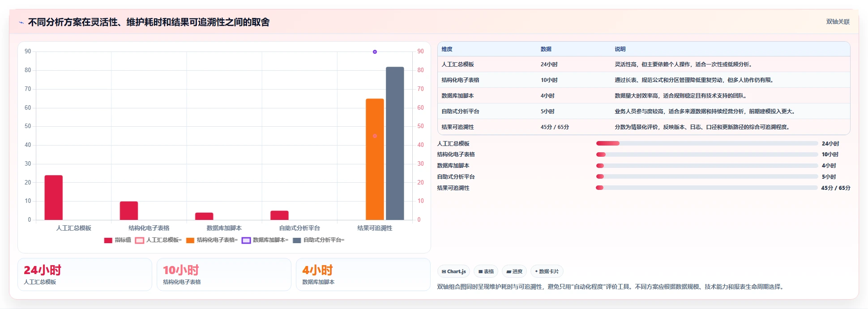Click the 10小时 cell in the table
The image size is (868, 309).
coord(549,80)
